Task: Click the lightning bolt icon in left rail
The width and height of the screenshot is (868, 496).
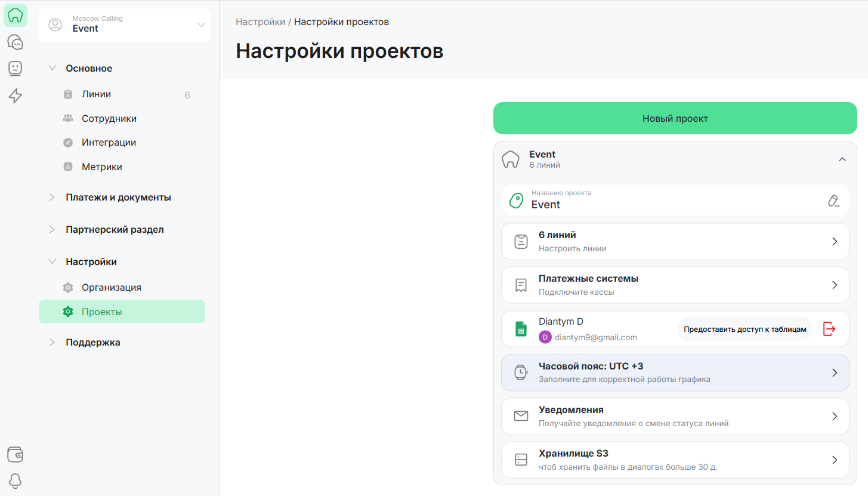Action: click(x=16, y=95)
